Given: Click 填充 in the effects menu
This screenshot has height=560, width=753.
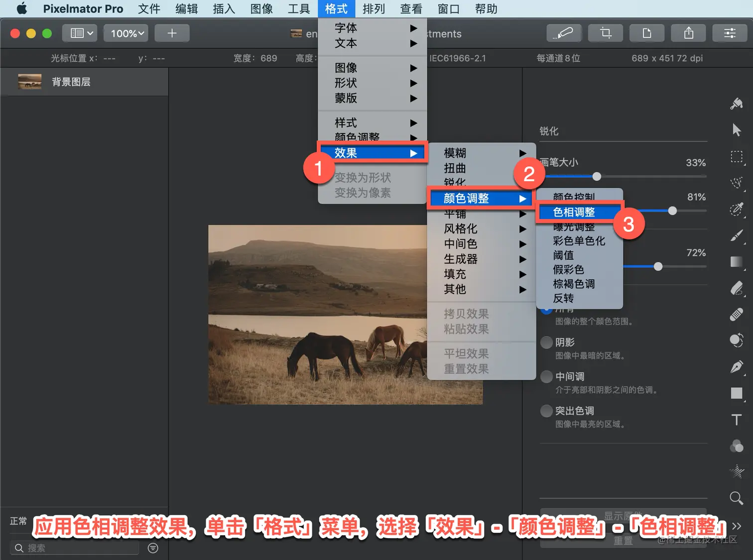Looking at the screenshot, I should point(482,274).
